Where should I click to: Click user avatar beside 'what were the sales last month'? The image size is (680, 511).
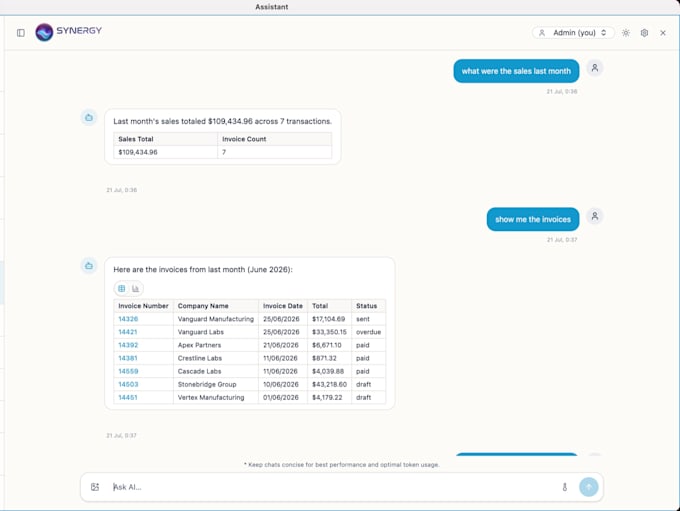(595, 68)
